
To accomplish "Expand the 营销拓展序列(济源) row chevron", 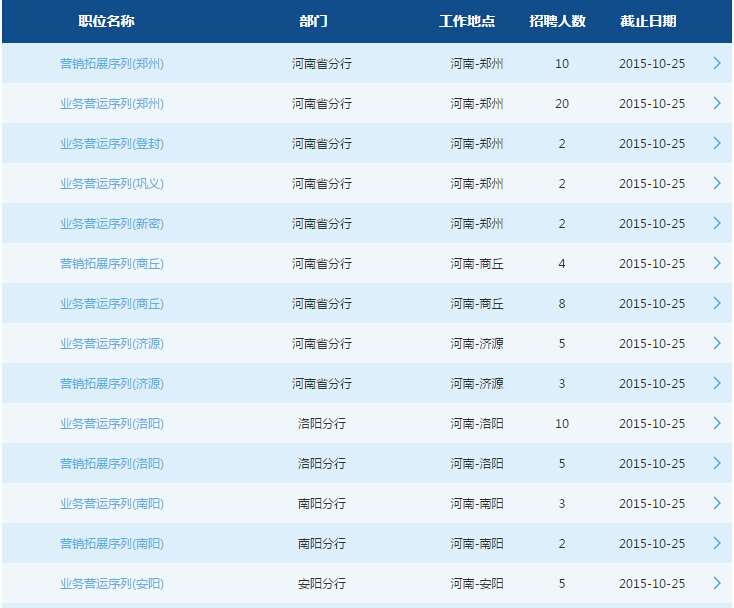I will pos(716,383).
